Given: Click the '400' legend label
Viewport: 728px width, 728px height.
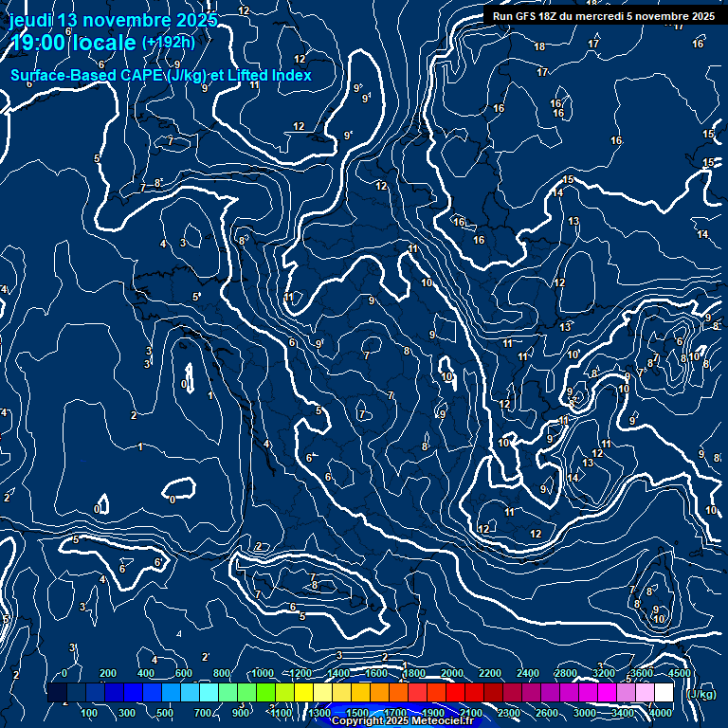Looking at the screenshot, I should 146,673.
